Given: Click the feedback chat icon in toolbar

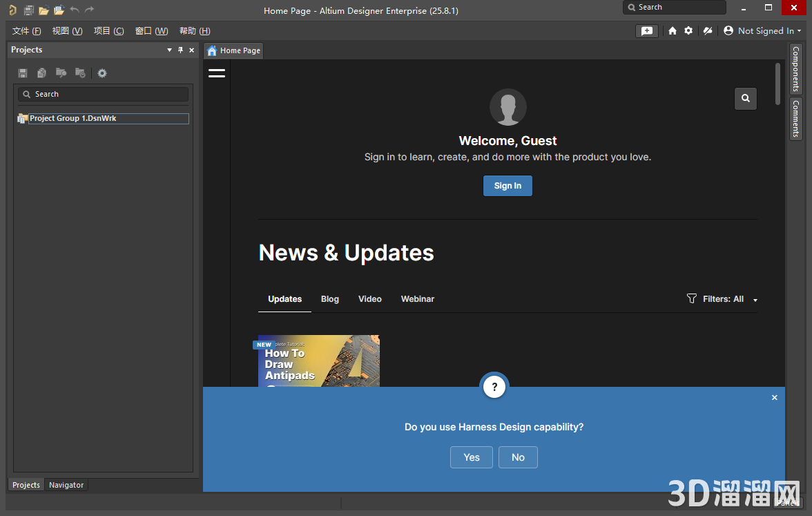Looking at the screenshot, I should click(647, 31).
